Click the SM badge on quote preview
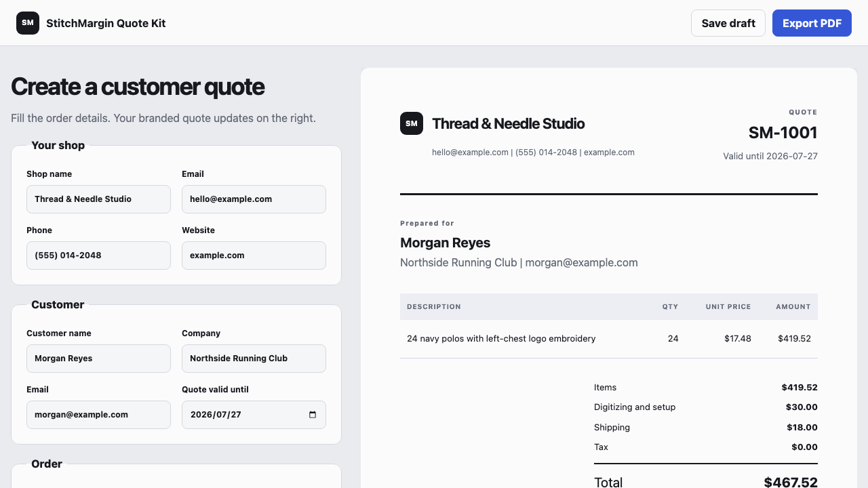The image size is (868, 488). coord(412,123)
